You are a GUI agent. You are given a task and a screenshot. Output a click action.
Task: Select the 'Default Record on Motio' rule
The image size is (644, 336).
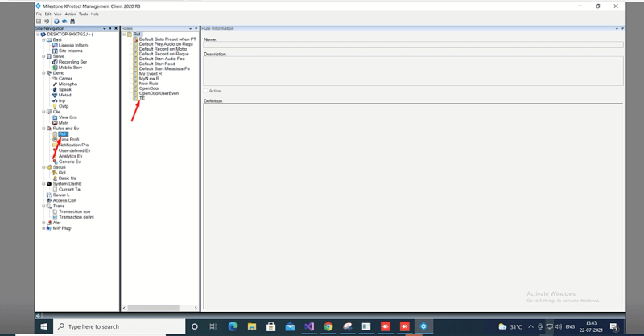coord(163,49)
